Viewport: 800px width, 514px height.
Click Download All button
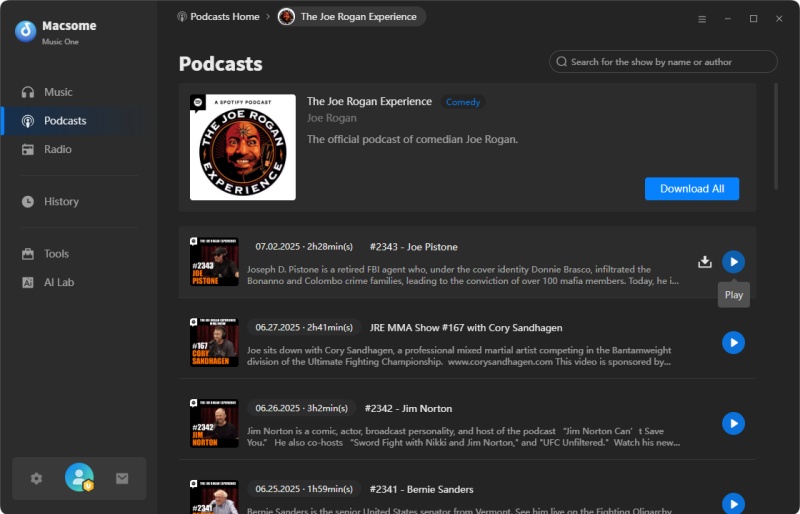[x=692, y=189]
